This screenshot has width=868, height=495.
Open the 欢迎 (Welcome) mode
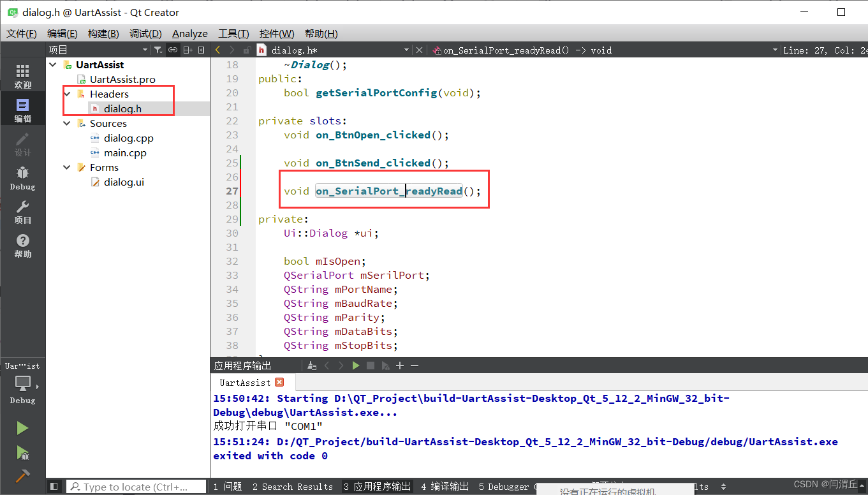coord(23,77)
